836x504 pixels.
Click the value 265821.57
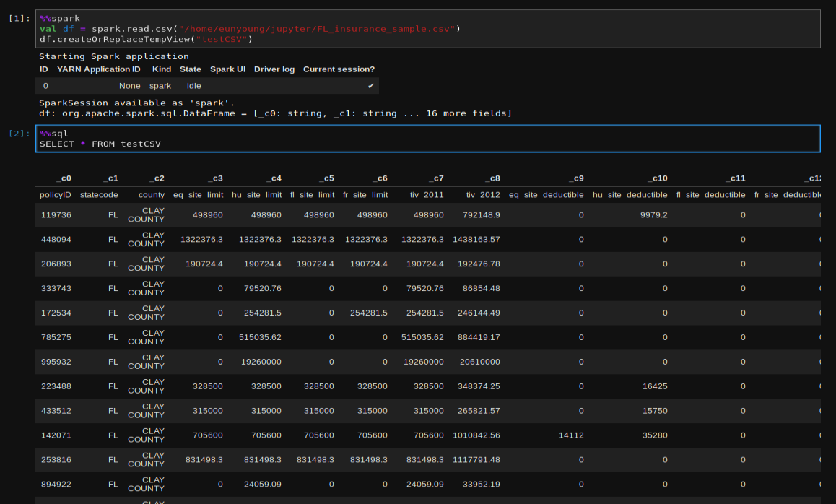tap(479, 411)
